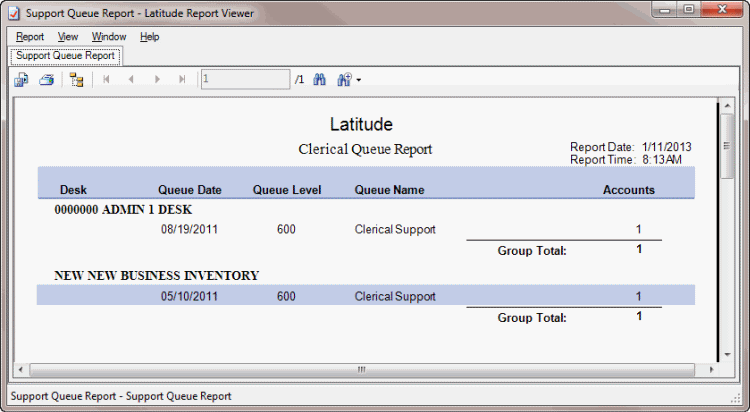Click the Print Report printer icon

(46, 79)
